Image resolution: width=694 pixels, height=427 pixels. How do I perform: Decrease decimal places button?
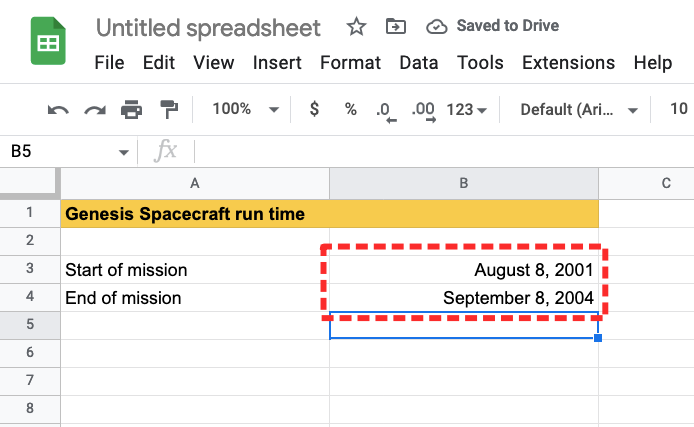click(x=383, y=110)
